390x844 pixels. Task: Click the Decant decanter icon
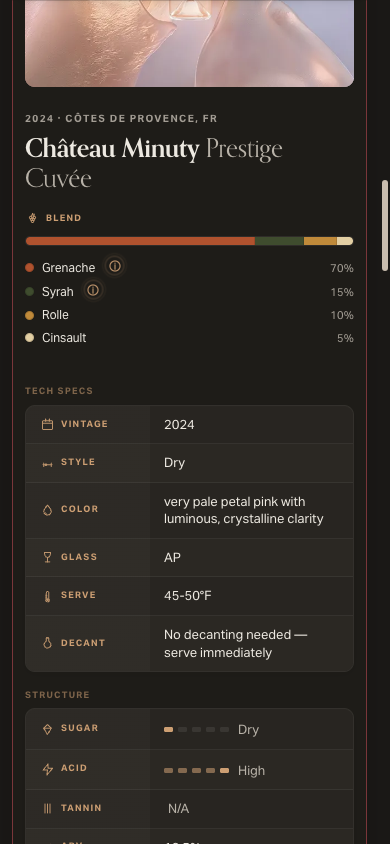47,643
